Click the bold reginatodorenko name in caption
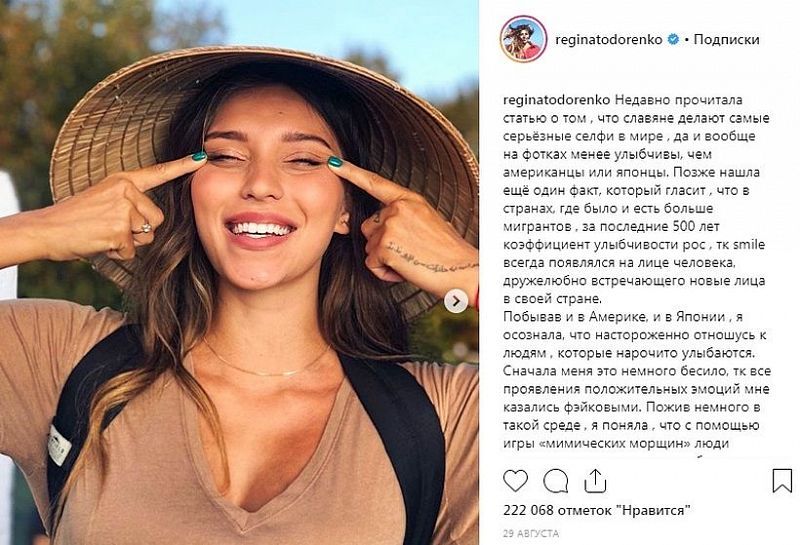Image resolution: width=800 pixels, height=545 pixels. [557, 100]
